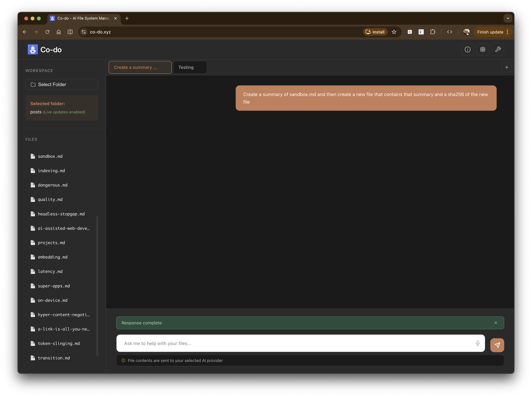Click the site information icon in address bar

(84, 32)
